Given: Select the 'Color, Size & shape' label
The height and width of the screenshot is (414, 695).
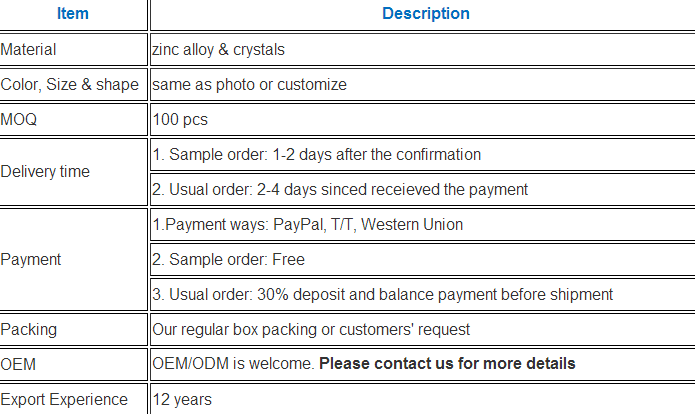Looking at the screenshot, I should pyautogui.click(x=70, y=84).
